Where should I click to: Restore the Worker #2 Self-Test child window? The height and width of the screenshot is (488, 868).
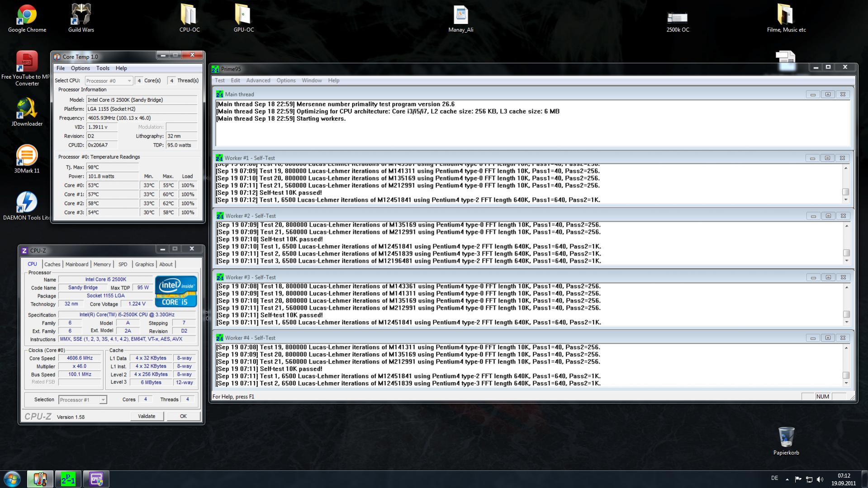(828, 216)
